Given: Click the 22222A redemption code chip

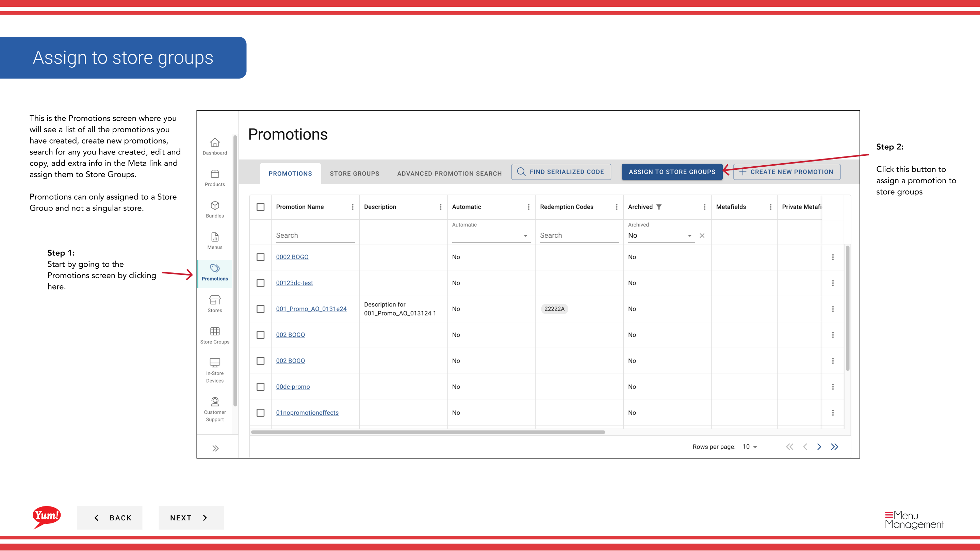Looking at the screenshot, I should tap(554, 309).
